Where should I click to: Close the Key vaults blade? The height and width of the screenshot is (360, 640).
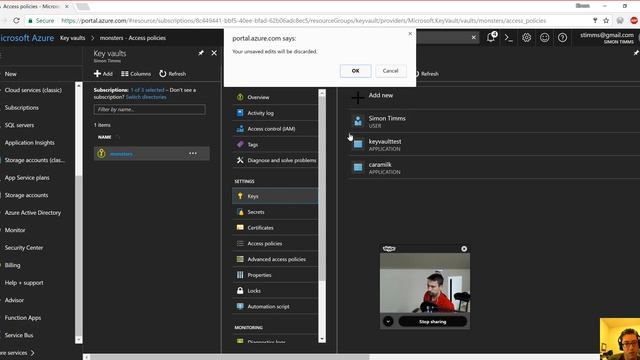coord(214,53)
